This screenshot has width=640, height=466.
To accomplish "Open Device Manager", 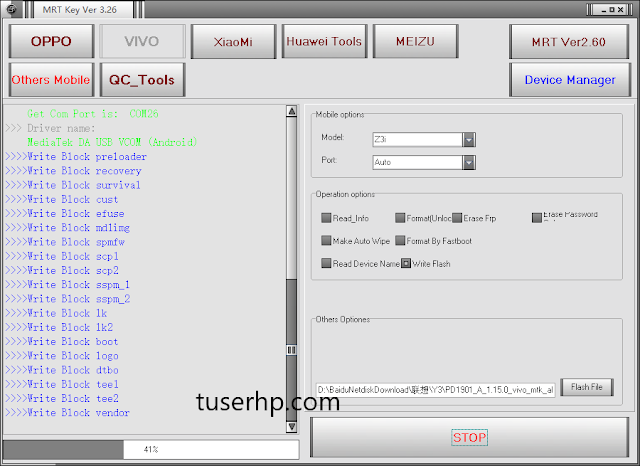I will point(569,80).
